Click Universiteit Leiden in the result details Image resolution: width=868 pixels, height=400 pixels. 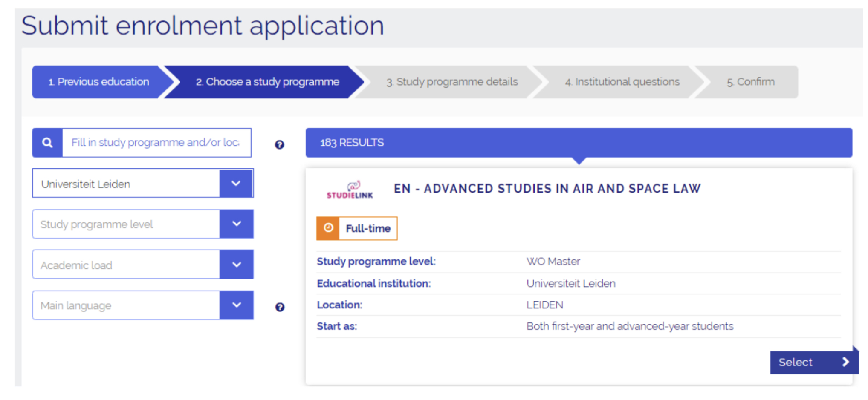tap(571, 283)
